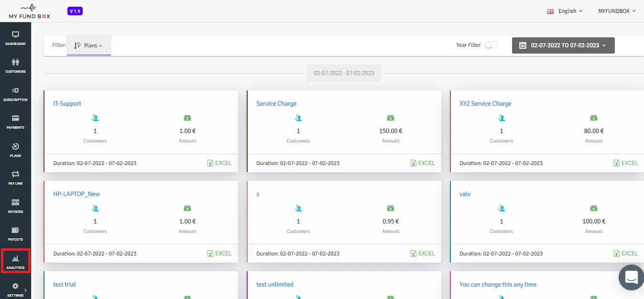Open the test trial plan link

pos(65,284)
